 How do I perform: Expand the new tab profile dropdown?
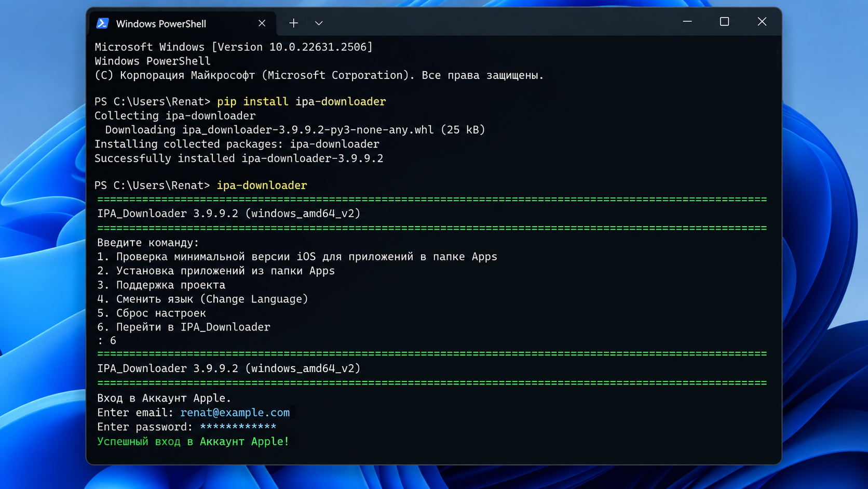319,23
